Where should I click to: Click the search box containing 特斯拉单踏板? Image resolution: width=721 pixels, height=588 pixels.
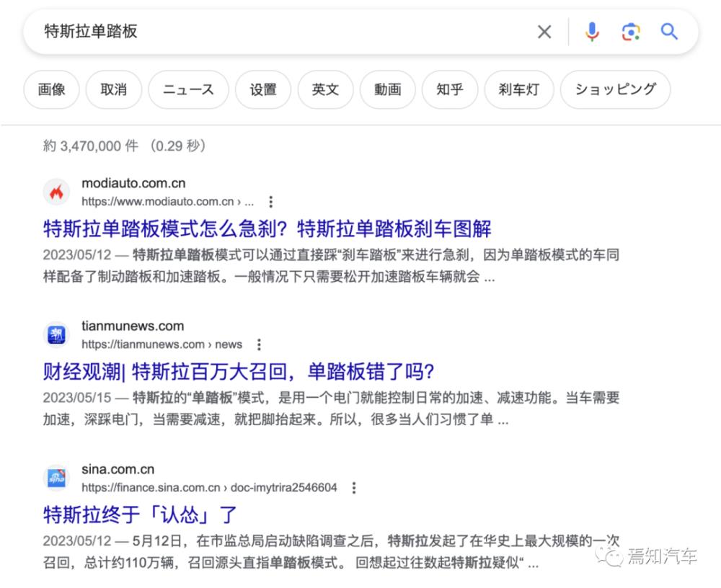(360, 32)
